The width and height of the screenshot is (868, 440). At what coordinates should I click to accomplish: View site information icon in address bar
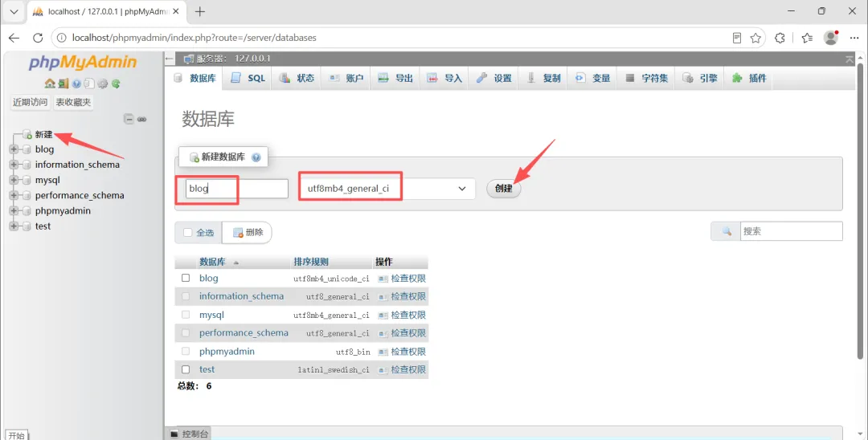(61, 38)
